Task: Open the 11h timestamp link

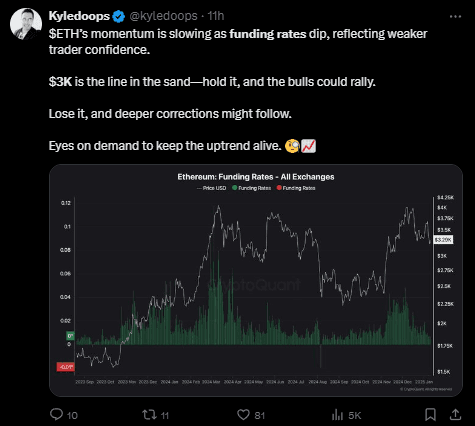Action: pos(216,16)
